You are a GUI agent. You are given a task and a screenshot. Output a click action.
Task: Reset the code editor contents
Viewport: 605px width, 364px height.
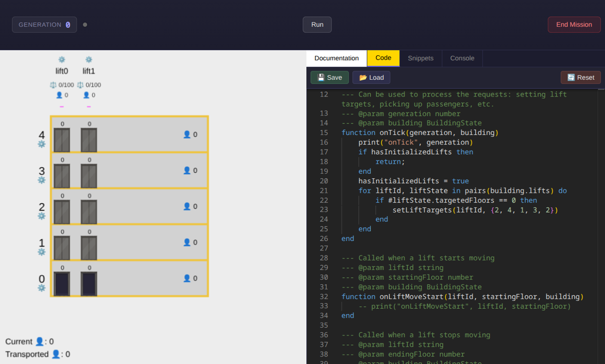click(581, 77)
